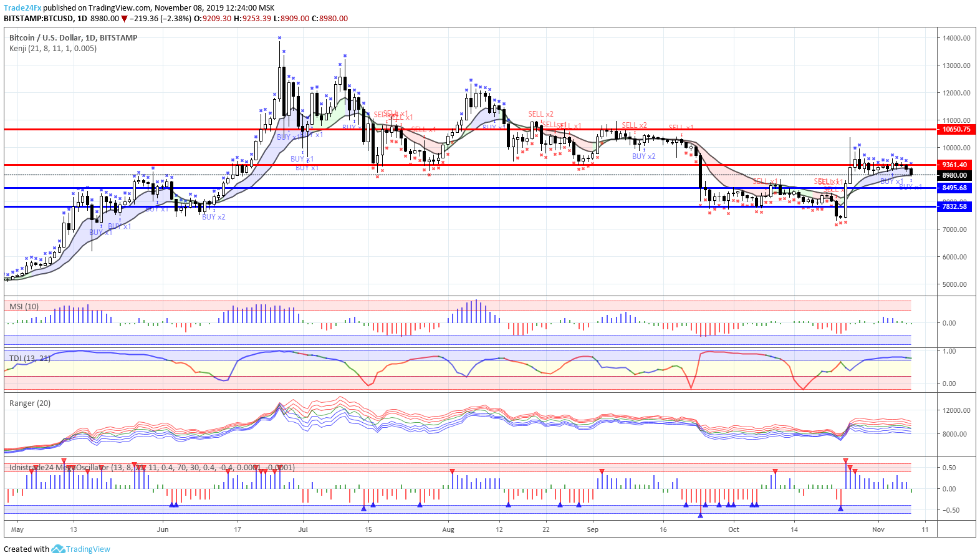Click the 7000.00 price axis value
This screenshot has width=980, height=560.
[x=954, y=229]
